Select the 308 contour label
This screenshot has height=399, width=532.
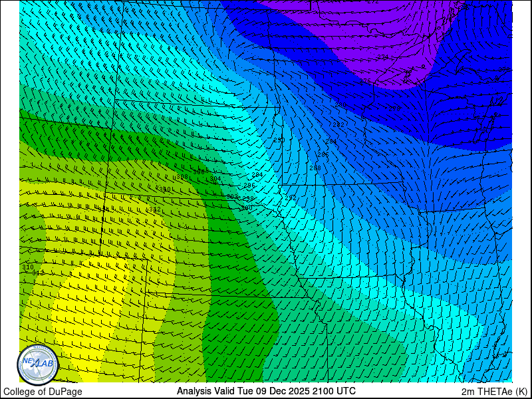tap(182, 177)
